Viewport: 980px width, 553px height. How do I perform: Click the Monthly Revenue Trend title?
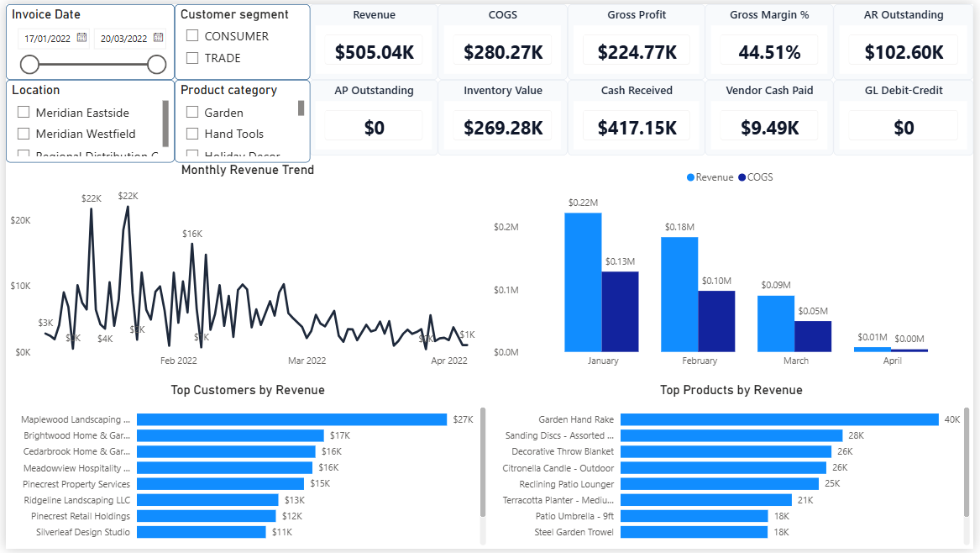point(248,170)
